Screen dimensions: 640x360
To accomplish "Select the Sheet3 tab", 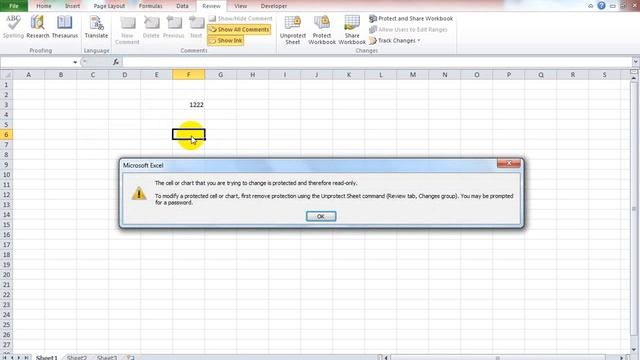I will pyautogui.click(x=107, y=358).
